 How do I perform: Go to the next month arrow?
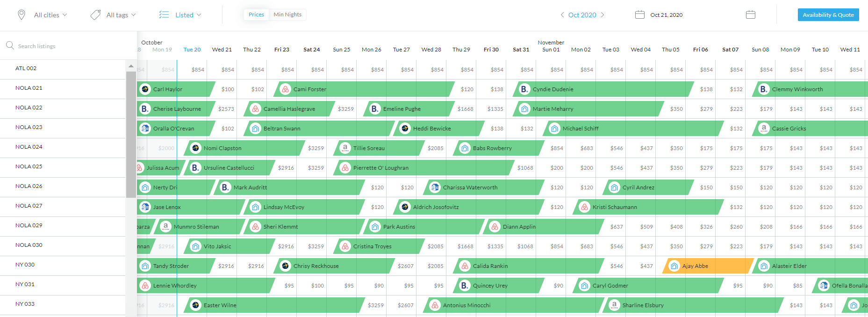(603, 15)
